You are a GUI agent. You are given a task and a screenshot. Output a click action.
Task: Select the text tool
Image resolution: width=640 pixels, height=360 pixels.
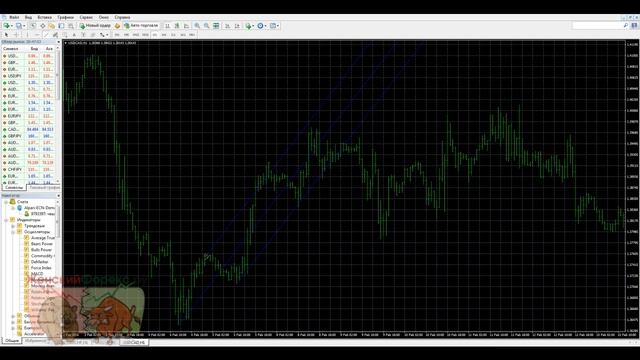click(x=74, y=35)
